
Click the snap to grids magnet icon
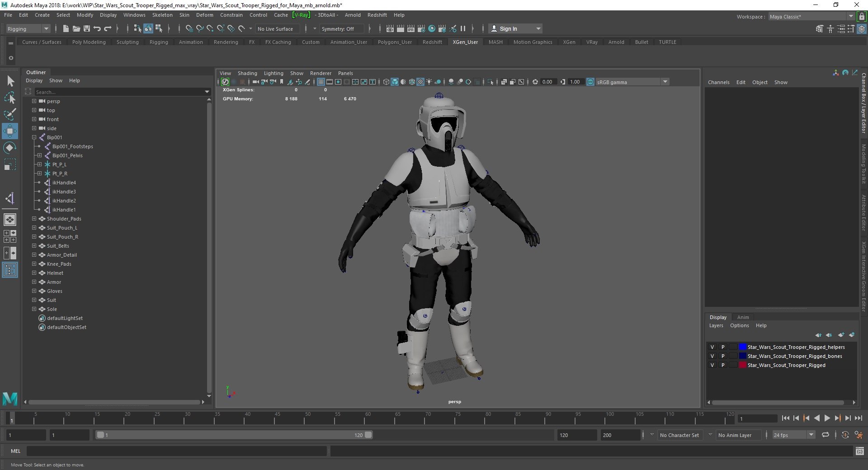pyautogui.click(x=189, y=28)
